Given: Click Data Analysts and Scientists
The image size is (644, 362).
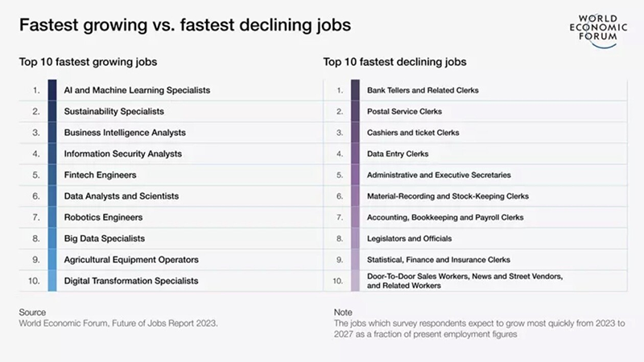Looking at the screenshot, I should (x=121, y=196).
